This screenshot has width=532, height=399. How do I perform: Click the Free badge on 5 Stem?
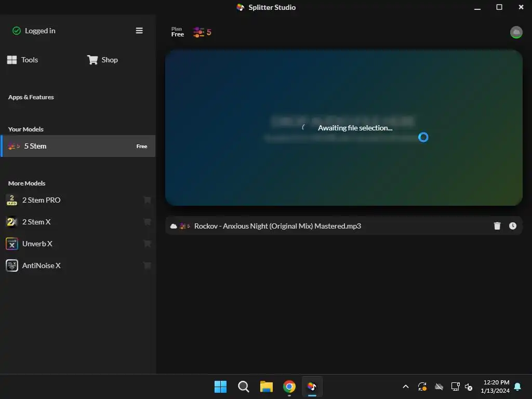(x=142, y=146)
